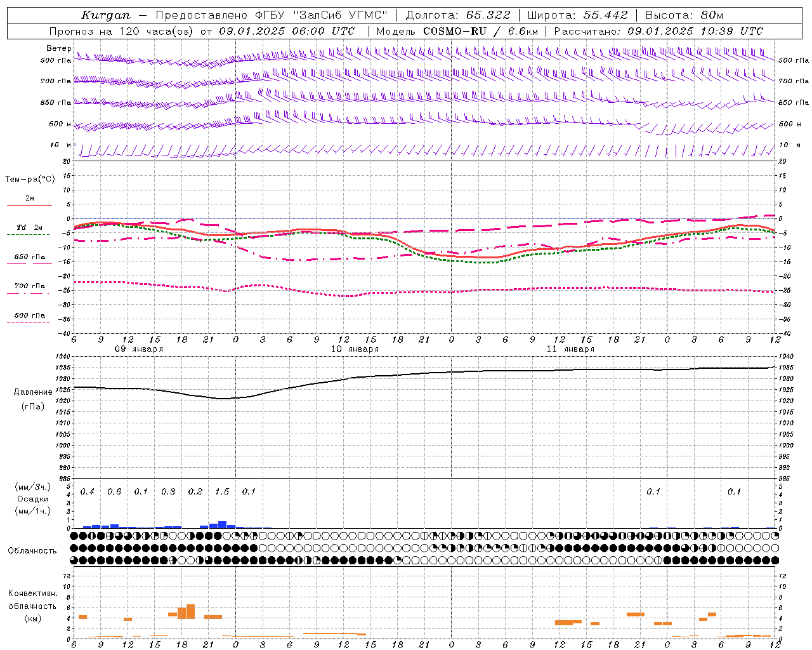Select the Широта: 55.442 text
Screen dimensions: 812x650
(x=577, y=15)
